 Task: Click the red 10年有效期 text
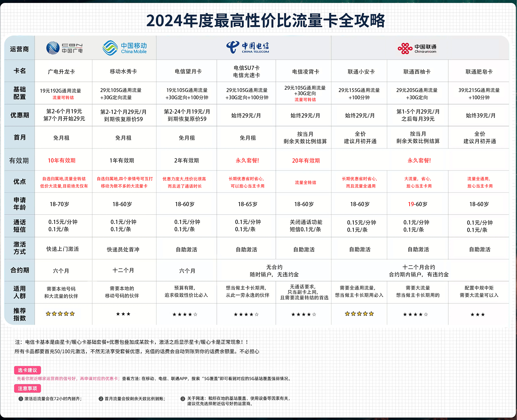[x=61, y=160]
